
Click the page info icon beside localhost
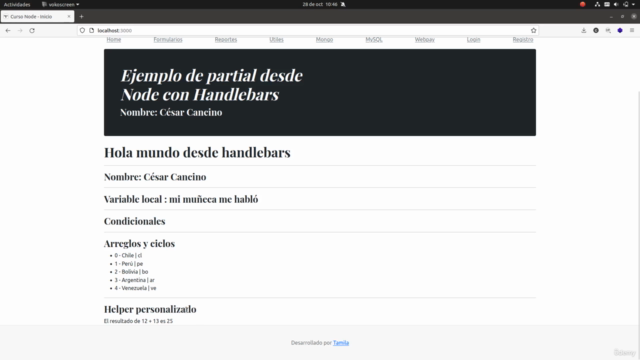coord(91,31)
